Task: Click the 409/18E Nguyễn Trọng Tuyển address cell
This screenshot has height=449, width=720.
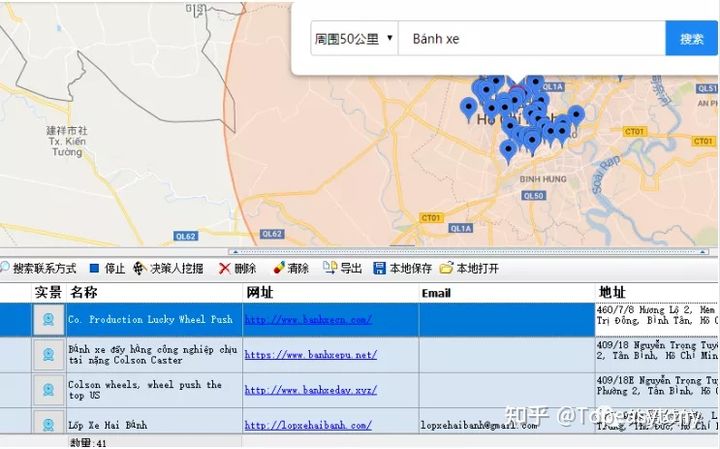Action: [x=657, y=390]
